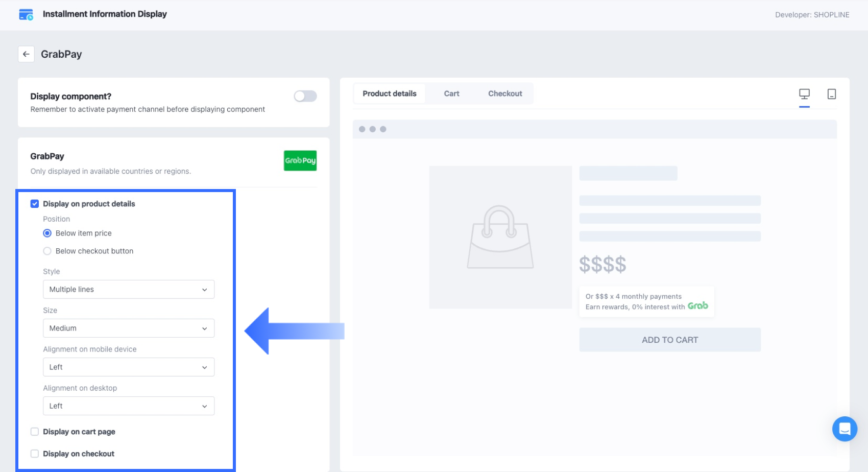Check Display on cart page
This screenshot has height=472, width=868.
[x=35, y=432]
